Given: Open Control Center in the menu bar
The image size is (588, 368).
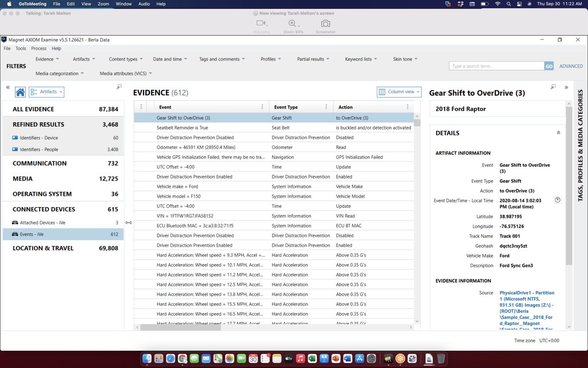Looking at the screenshot, I should tap(520, 4).
